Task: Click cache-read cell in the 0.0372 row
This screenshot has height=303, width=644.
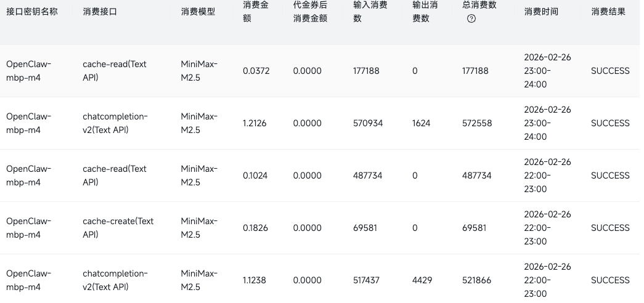Action: [115, 71]
